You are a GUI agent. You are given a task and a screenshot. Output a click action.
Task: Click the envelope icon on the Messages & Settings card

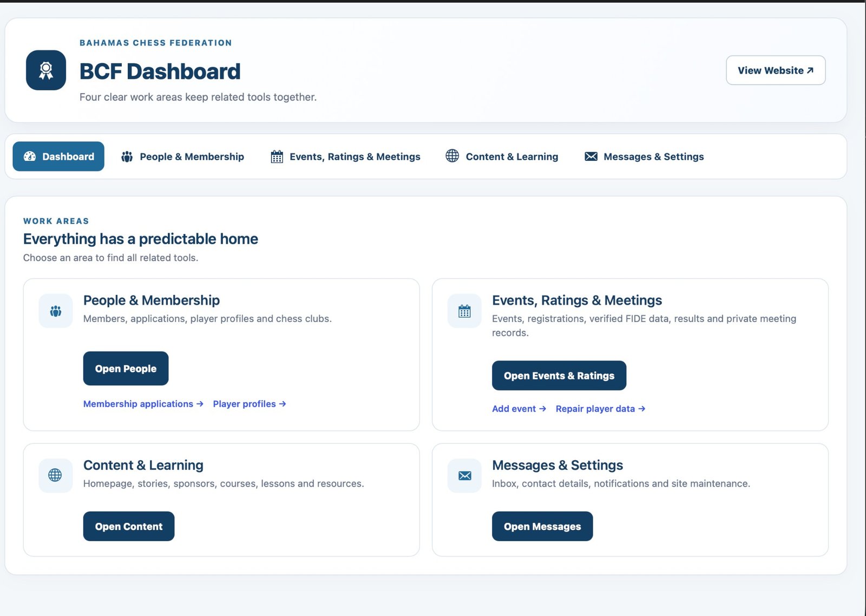click(x=464, y=475)
